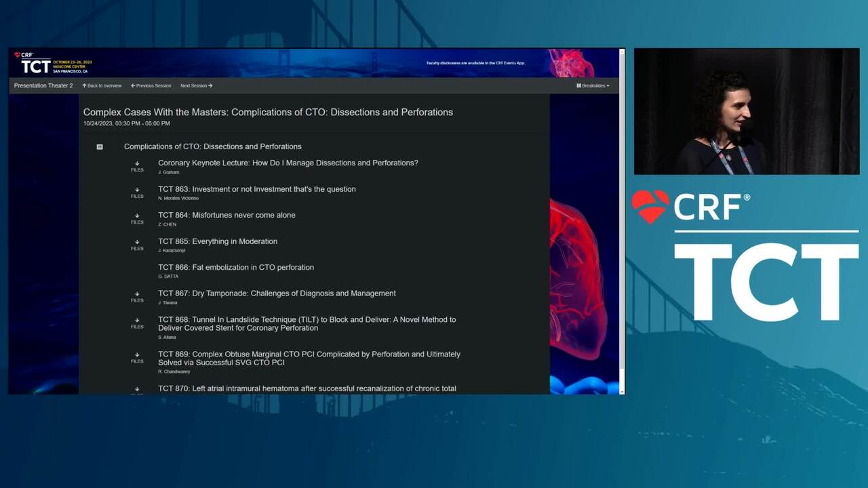Click author name S. Allana
This screenshot has height=488, width=868.
tap(167, 338)
